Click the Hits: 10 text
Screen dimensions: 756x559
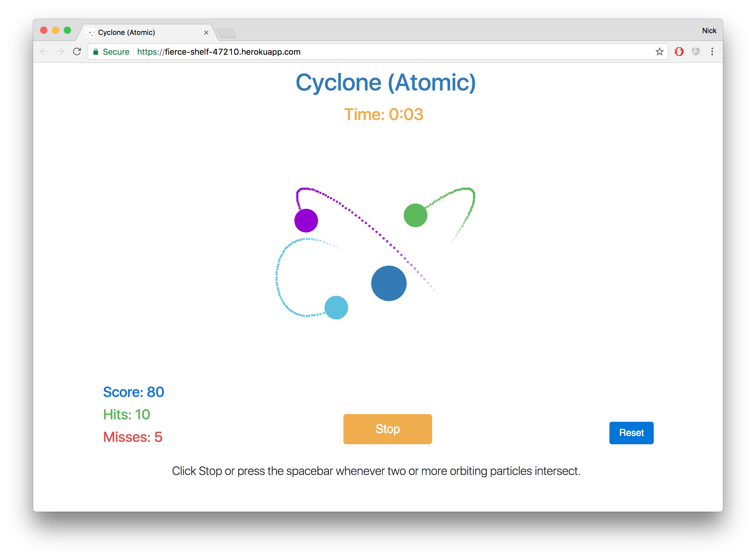tap(126, 414)
